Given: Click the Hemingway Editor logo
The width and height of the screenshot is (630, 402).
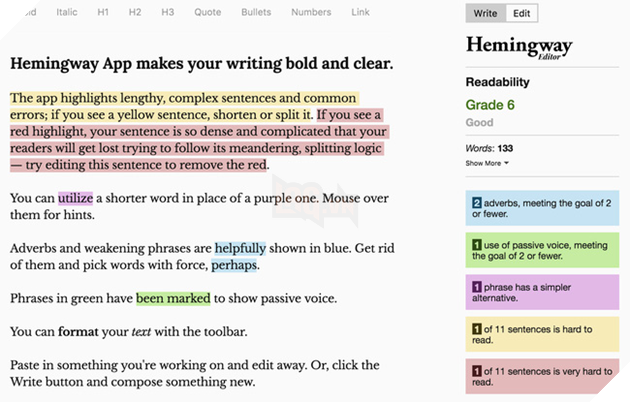Looking at the screenshot, I should click(519, 47).
